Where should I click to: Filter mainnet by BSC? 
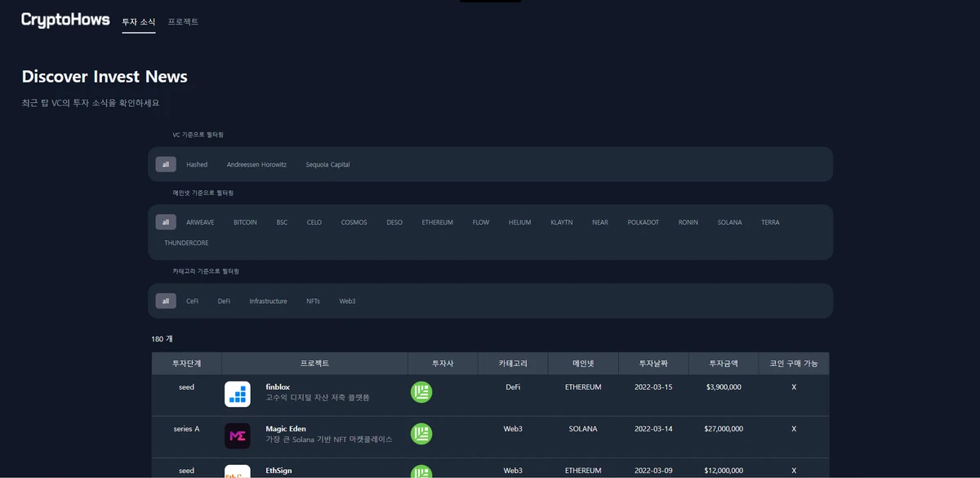[282, 222]
